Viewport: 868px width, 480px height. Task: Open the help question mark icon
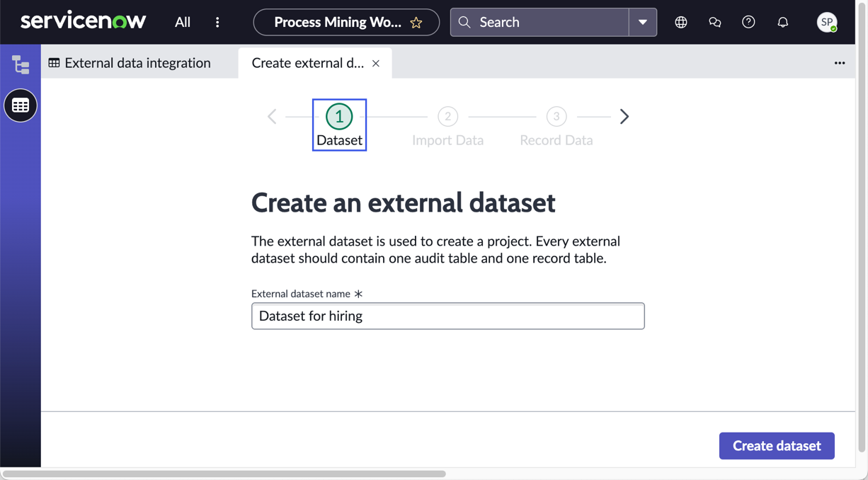(x=748, y=22)
